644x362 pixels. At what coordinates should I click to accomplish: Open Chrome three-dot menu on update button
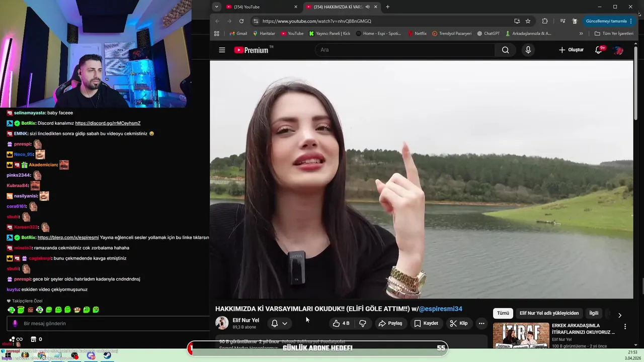coord(631,21)
